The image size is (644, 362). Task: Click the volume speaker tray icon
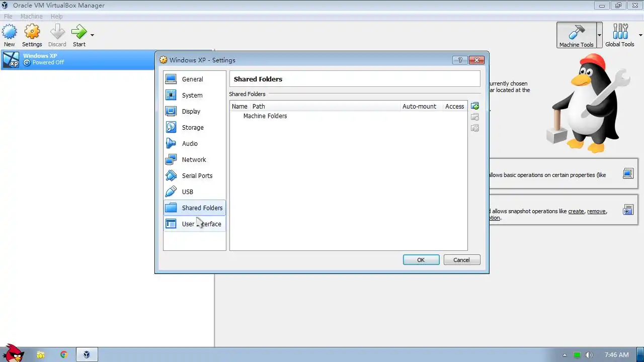[x=589, y=355]
